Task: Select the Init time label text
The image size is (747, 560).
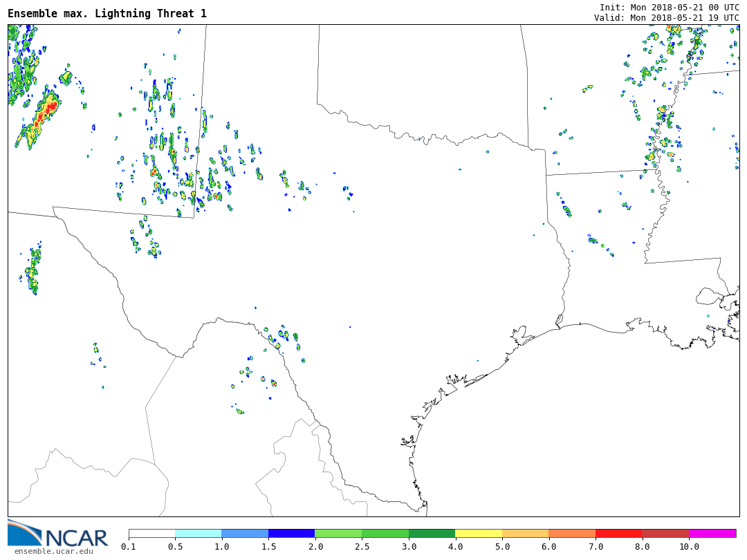Action: 669,7
